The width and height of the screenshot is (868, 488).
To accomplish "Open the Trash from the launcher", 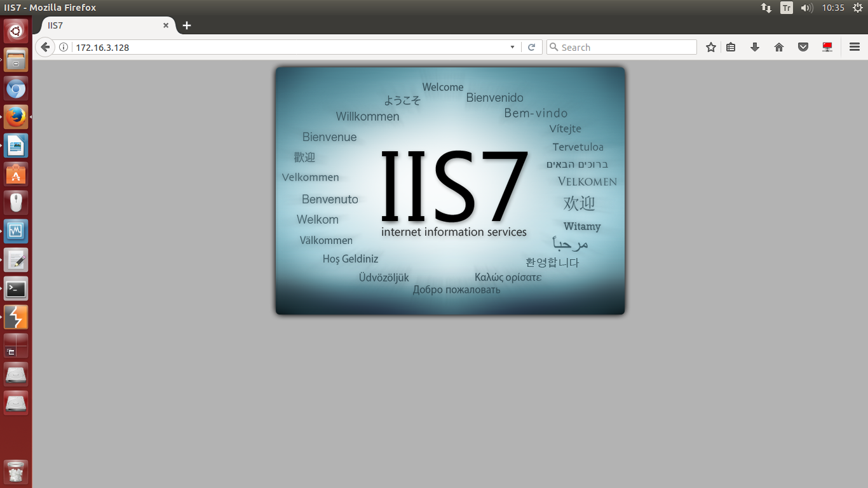I will [16, 472].
